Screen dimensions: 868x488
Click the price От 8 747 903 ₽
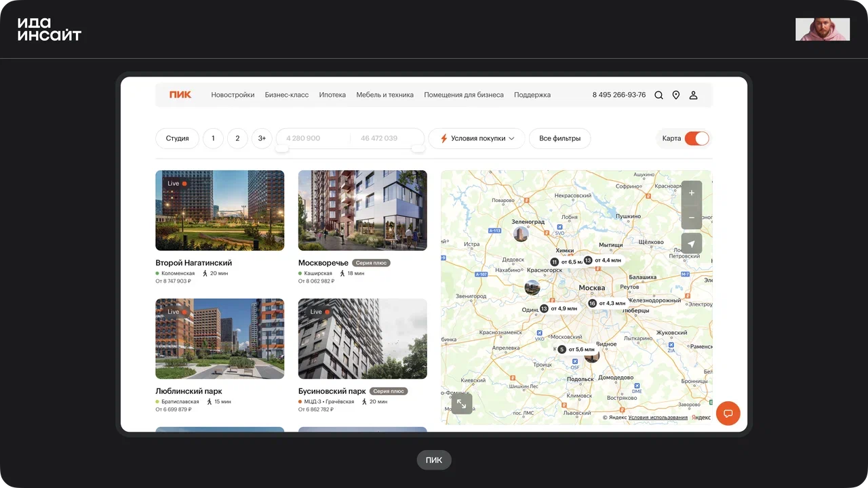pos(173,281)
